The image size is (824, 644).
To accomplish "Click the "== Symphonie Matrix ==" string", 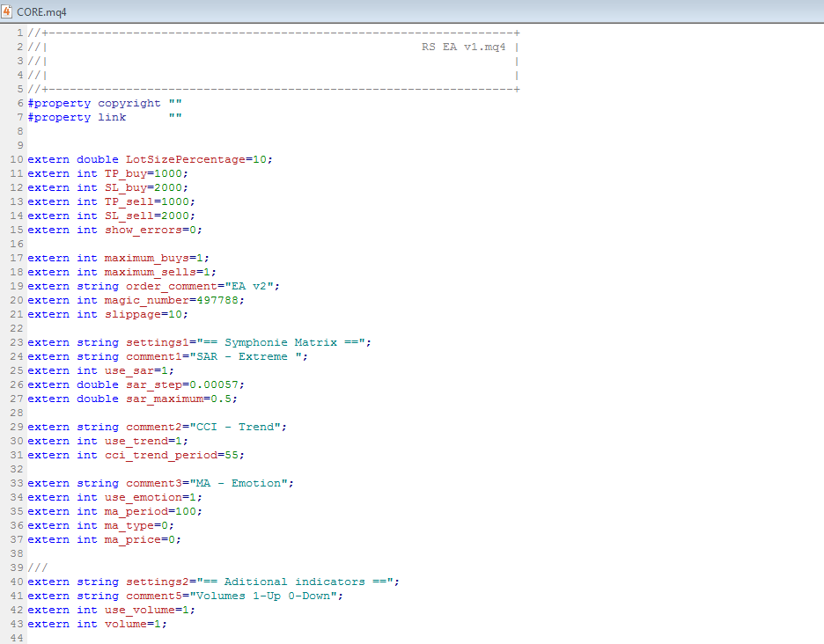I will click(281, 342).
